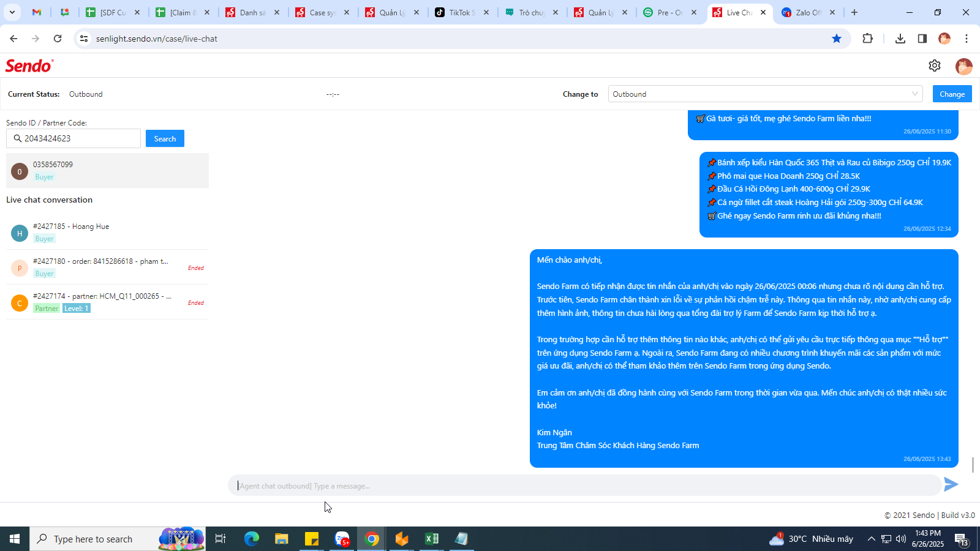Click the Level: 1 tag
This screenshot has width=980, height=551.
click(x=77, y=308)
